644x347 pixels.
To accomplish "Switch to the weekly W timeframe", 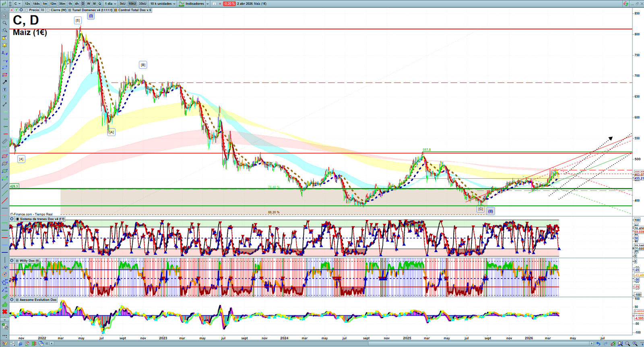I will (x=89, y=4).
